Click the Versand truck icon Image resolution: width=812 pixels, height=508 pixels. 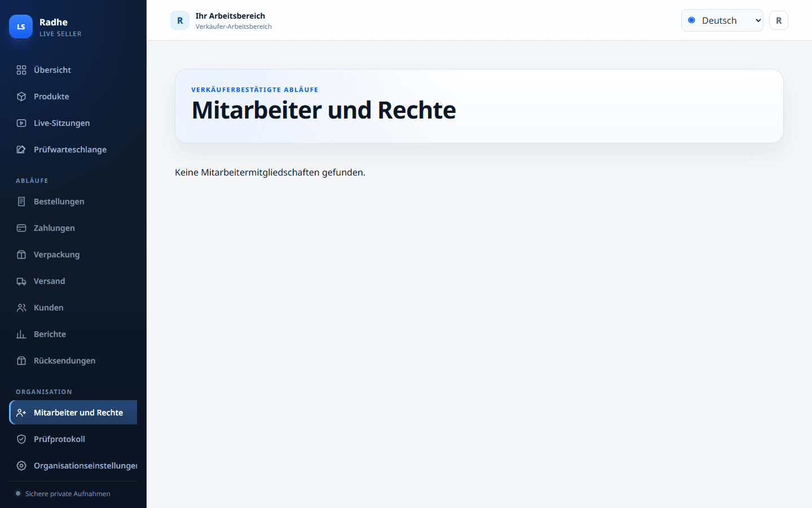pos(21,281)
